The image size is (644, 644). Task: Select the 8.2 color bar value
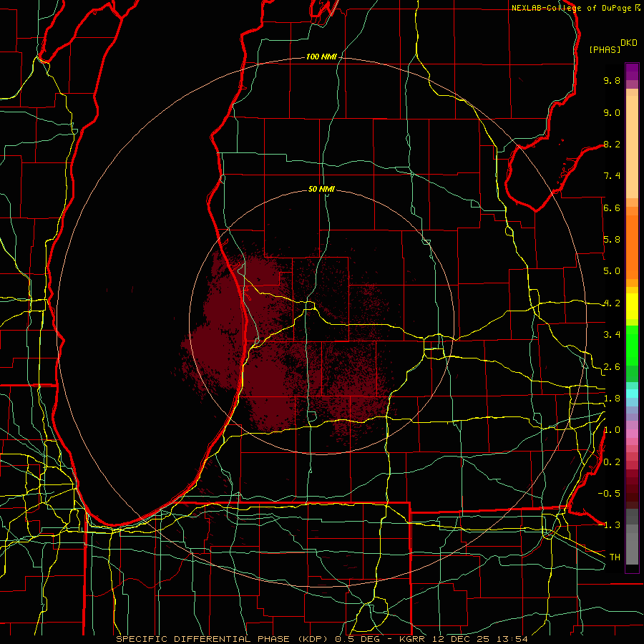click(612, 144)
